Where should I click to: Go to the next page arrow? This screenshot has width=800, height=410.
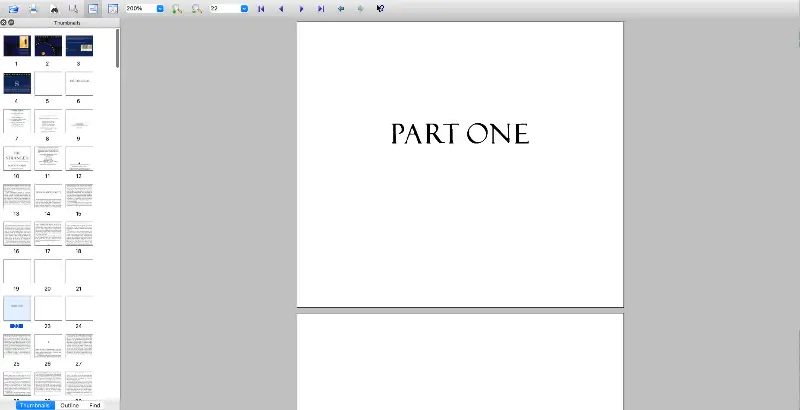point(301,8)
